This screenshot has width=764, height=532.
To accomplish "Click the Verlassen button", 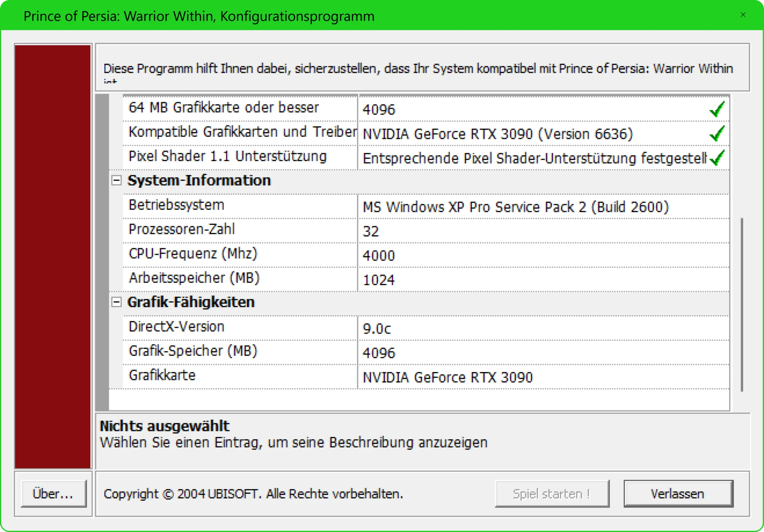I will 678,494.
